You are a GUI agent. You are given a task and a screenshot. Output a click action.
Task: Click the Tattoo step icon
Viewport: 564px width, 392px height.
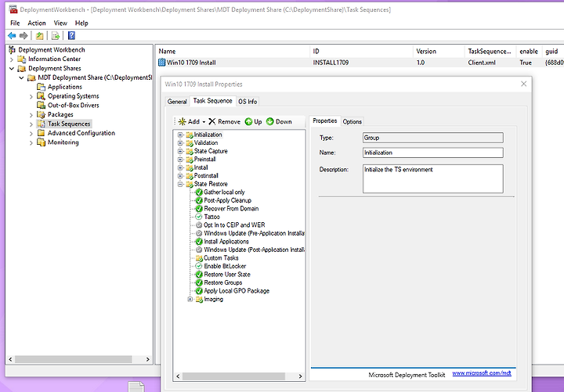click(198, 217)
